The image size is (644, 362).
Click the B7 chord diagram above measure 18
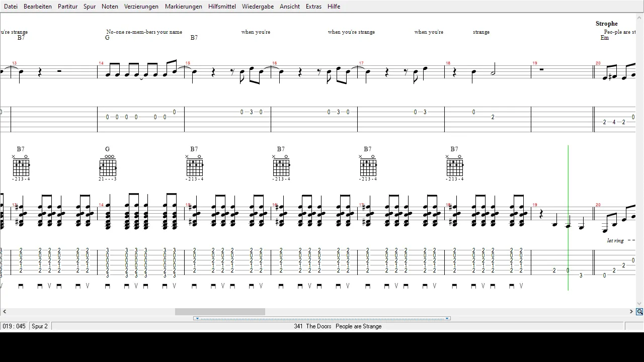click(x=454, y=167)
